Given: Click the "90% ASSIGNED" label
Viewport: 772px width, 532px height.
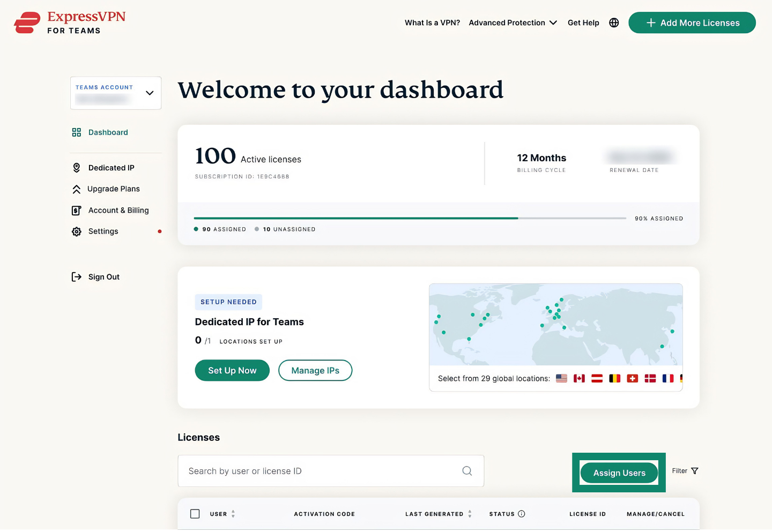Looking at the screenshot, I should (x=659, y=219).
